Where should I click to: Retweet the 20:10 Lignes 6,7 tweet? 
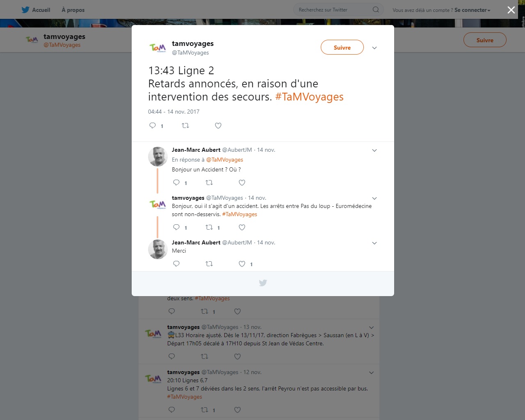coord(204,410)
